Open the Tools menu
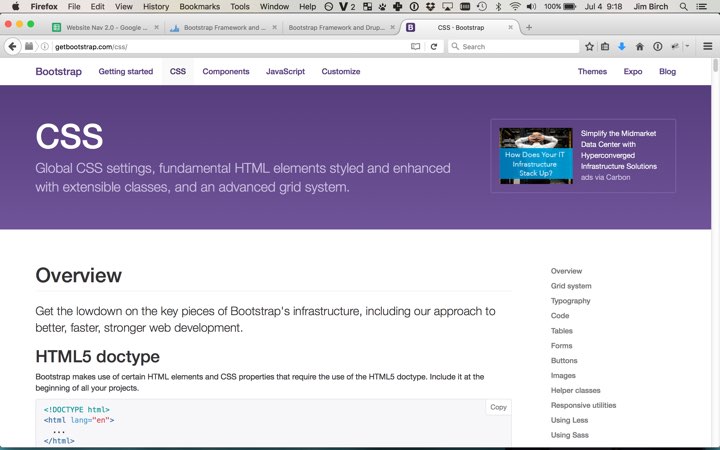Image resolution: width=720 pixels, height=450 pixels. click(240, 6)
